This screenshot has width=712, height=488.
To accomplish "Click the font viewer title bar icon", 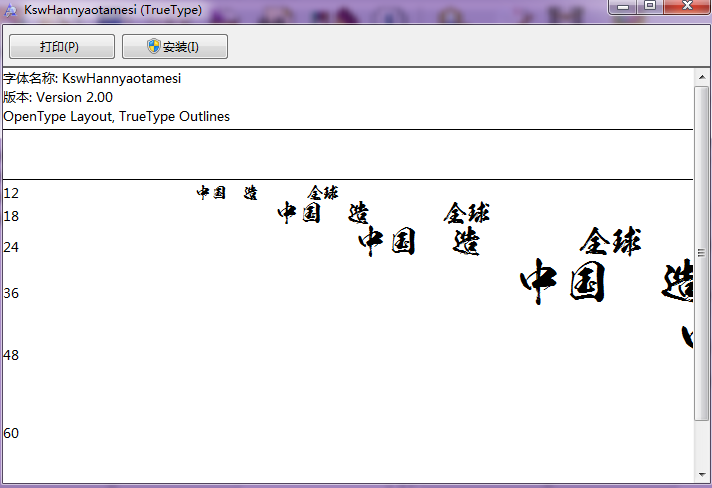I will click(10, 9).
